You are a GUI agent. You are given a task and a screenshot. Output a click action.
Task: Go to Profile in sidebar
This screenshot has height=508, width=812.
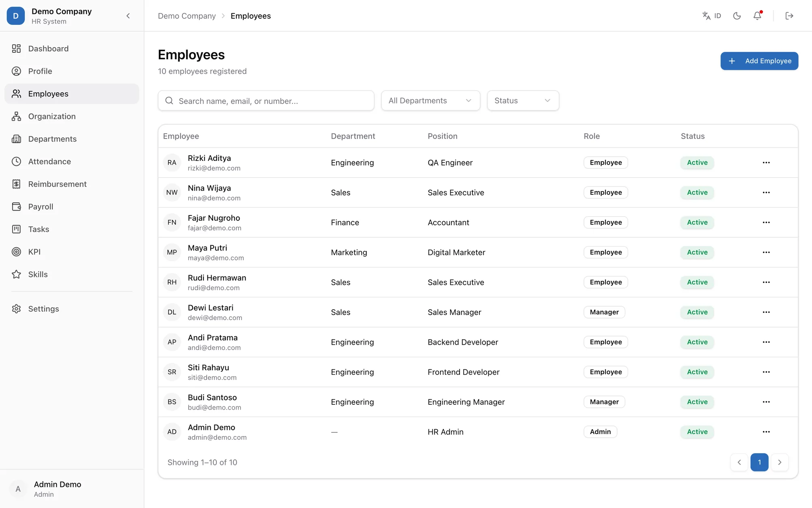pyautogui.click(x=72, y=71)
